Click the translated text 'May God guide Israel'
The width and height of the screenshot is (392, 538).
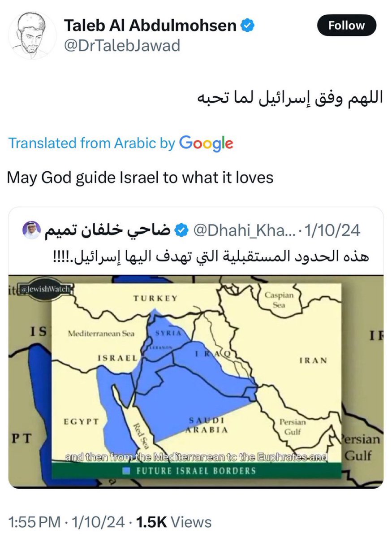tap(140, 178)
